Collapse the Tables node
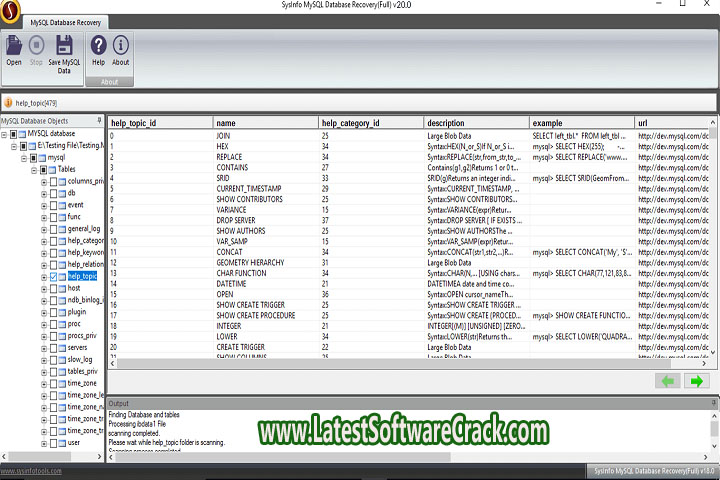 (34, 170)
